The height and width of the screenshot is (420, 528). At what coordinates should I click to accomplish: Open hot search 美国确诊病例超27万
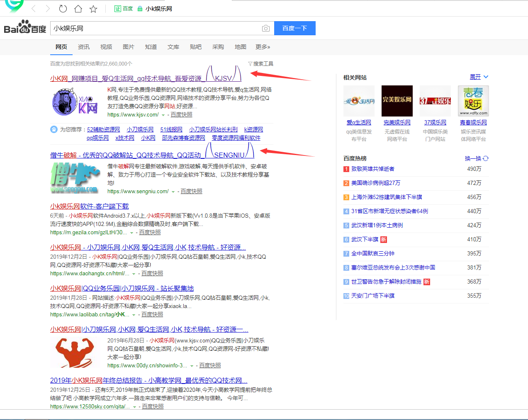[x=376, y=183]
